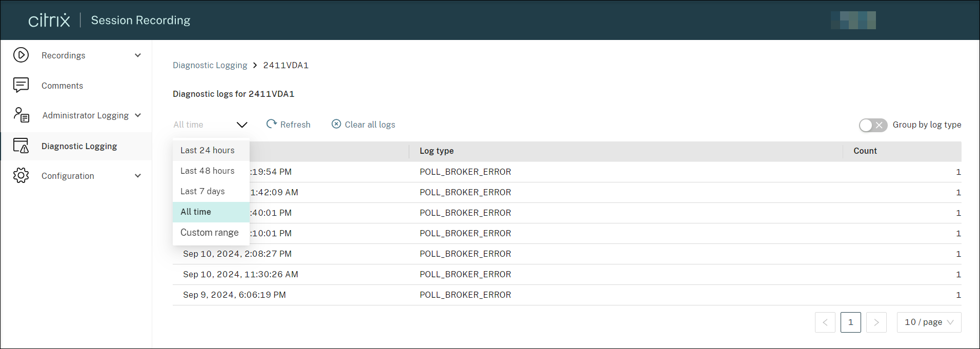
Task: Click the Count column header
Action: tap(865, 151)
